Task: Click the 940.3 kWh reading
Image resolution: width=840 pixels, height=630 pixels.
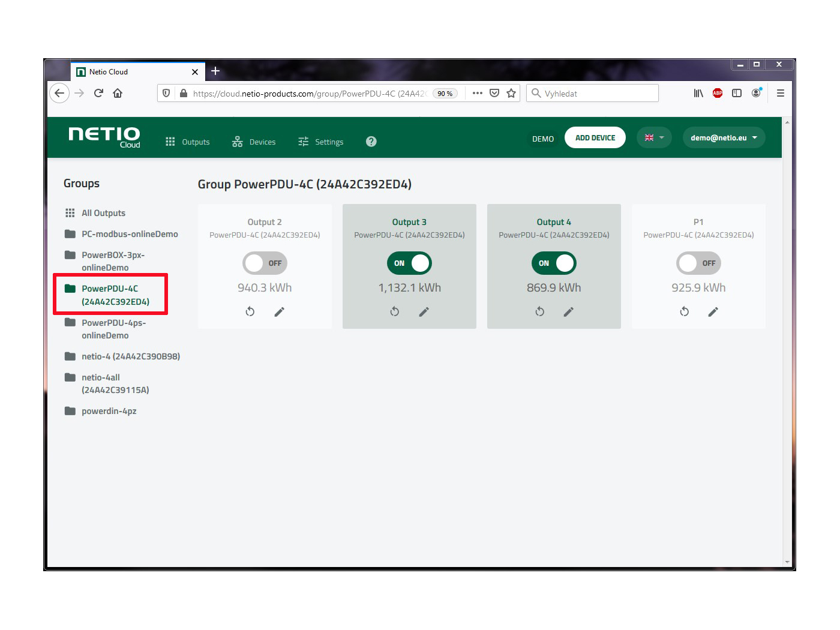Action: click(x=265, y=288)
